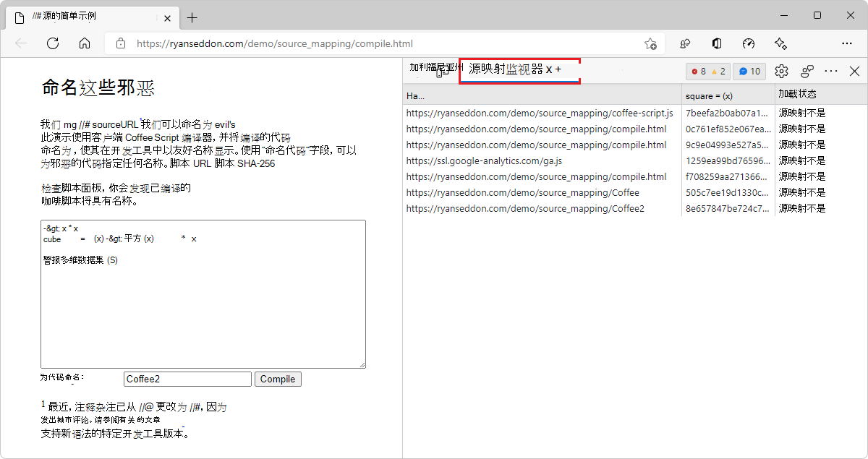Image resolution: width=868 pixels, height=459 pixels.
Task: Select hash 8e657847be724c7 cell
Action: 728,208
